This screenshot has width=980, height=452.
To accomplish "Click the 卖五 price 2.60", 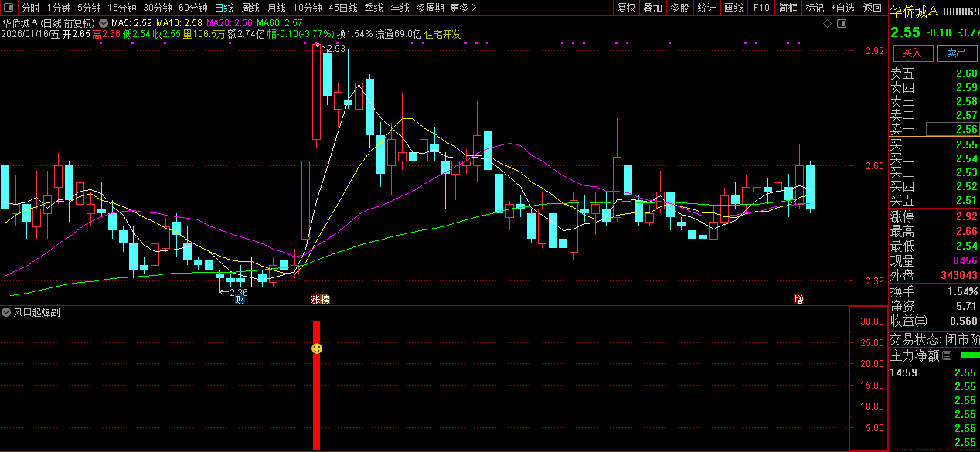I will pyautogui.click(x=966, y=73).
